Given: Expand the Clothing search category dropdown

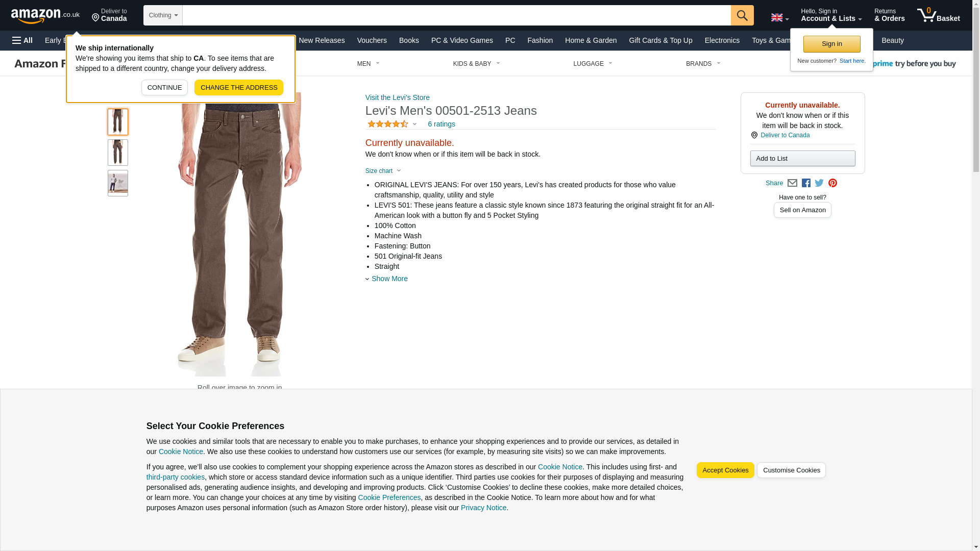Looking at the screenshot, I should coord(163,15).
